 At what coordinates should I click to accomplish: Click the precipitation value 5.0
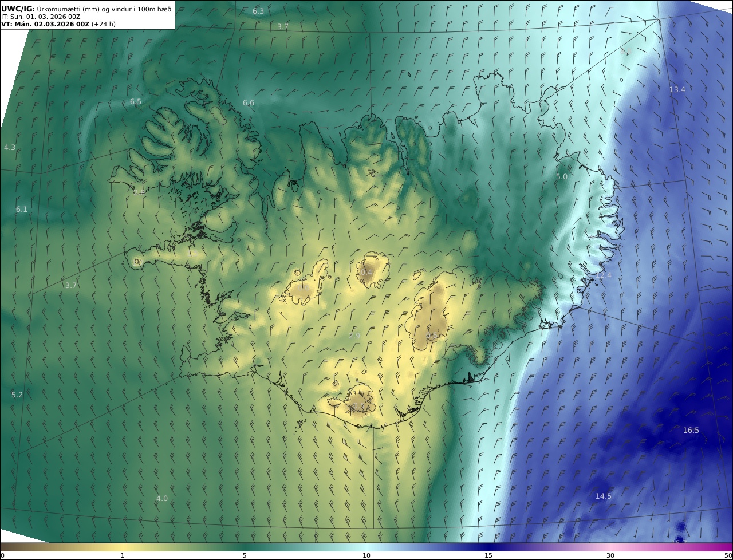[x=562, y=177]
